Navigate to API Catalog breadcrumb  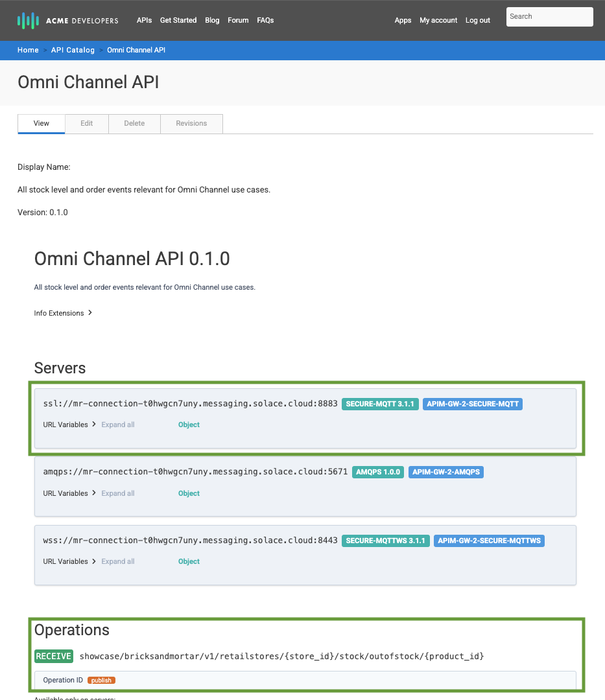pyautogui.click(x=73, y=50)
